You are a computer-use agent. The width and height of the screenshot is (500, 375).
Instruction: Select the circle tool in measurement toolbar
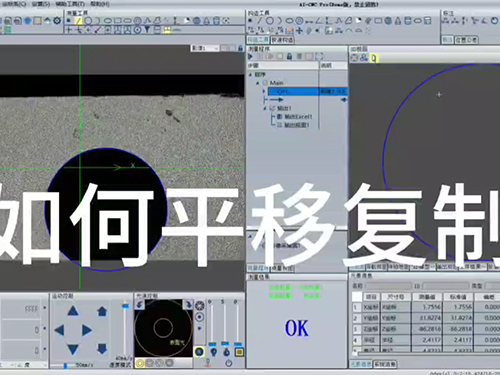click(88, 21)
